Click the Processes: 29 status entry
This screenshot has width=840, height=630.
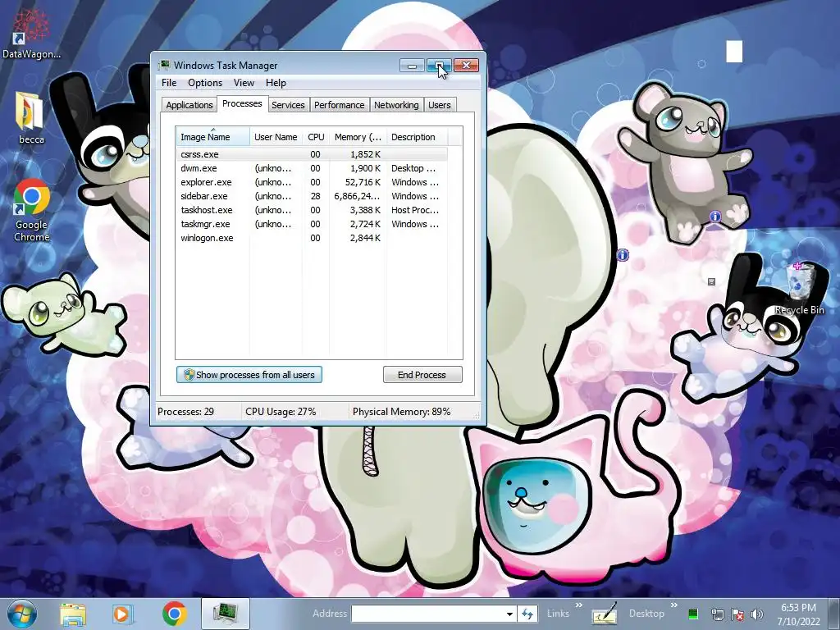tap(186, 412)
